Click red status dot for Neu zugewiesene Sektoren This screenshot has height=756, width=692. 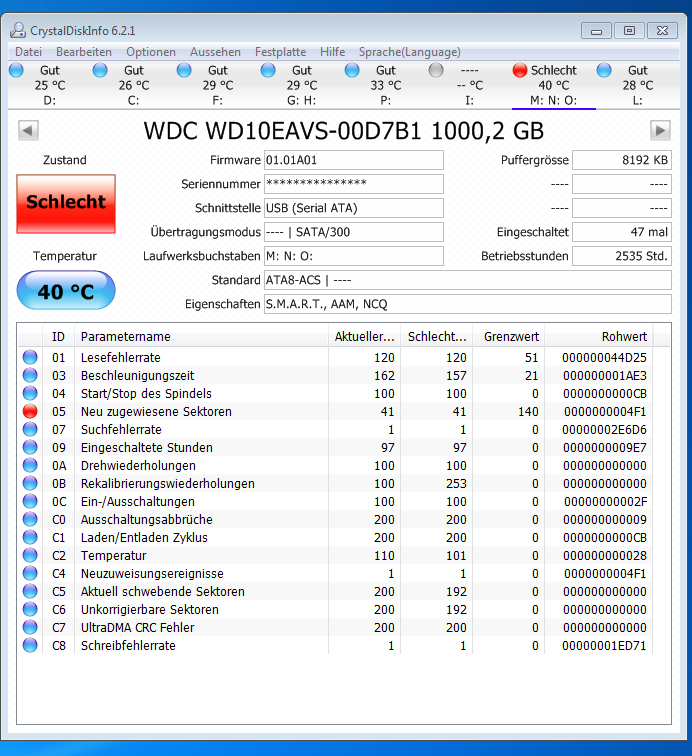[x=30, y=411]
